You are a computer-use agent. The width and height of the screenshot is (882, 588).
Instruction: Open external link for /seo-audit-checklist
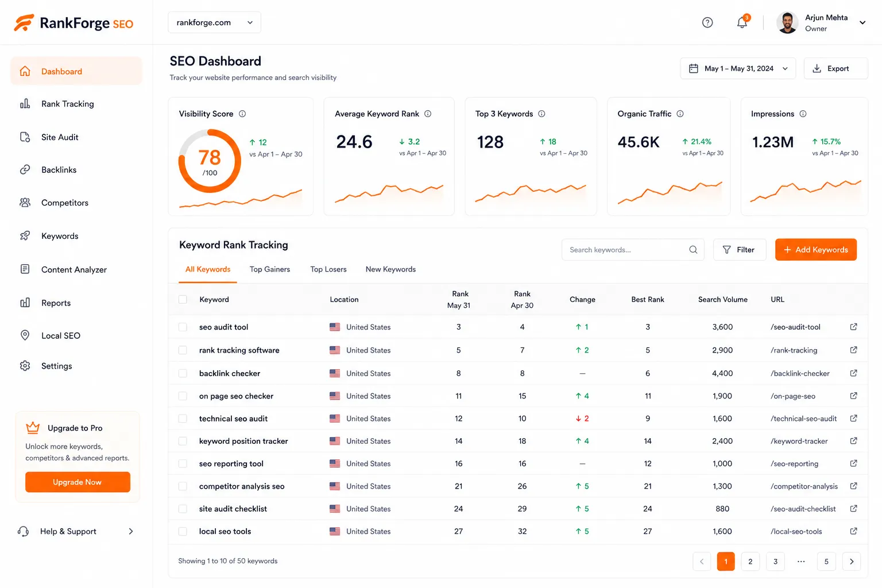(853, 509)
